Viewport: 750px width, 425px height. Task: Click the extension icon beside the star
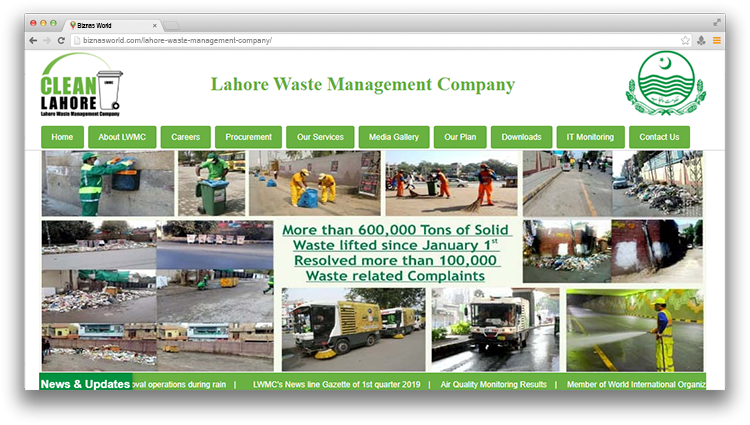(x=701, y=40)
